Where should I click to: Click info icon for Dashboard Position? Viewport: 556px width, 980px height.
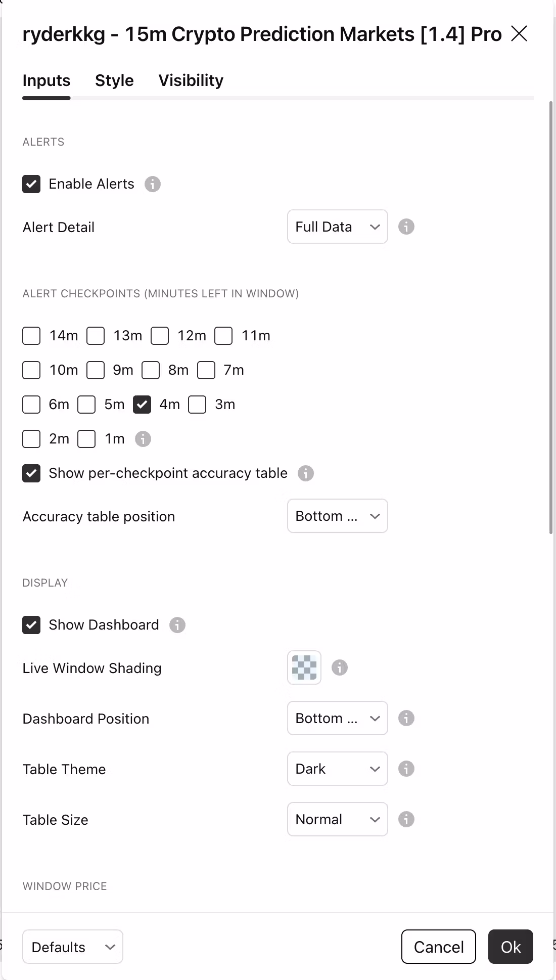pos(406,718)
